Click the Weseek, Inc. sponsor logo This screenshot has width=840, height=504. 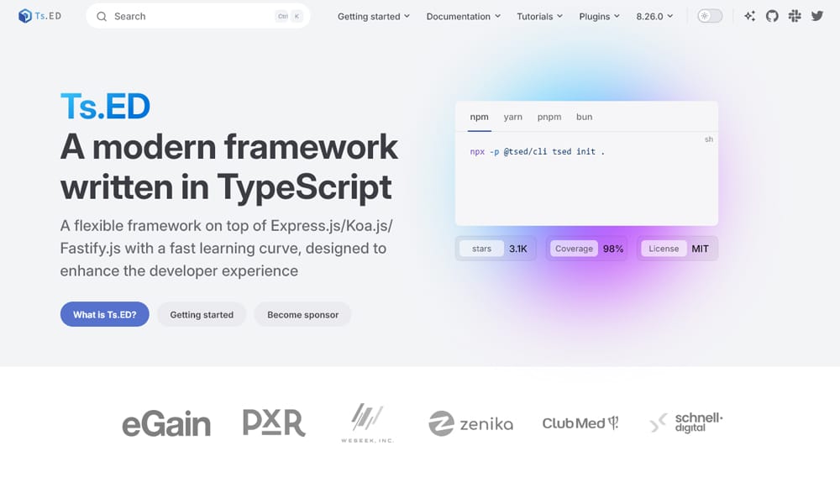(368, 423)
